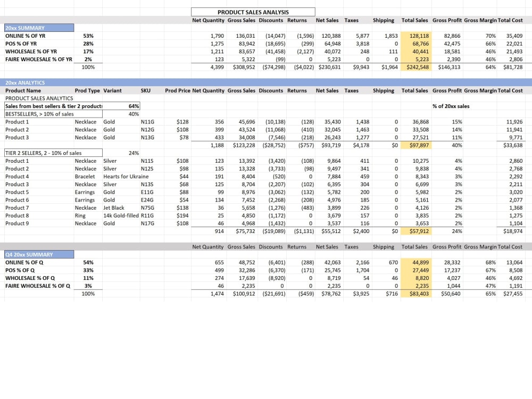Click SKU cell N11S
Image resolution: width=532 pixels, height=399 pixels.
(x=147, y=161)
